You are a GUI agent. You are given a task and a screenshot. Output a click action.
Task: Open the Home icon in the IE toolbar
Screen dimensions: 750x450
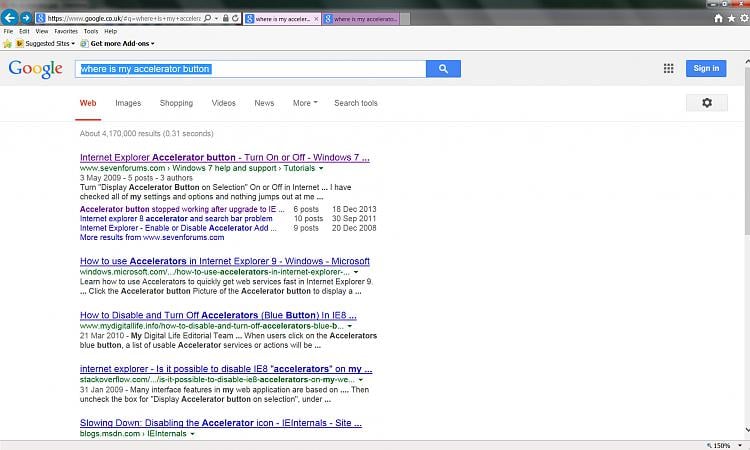coord(718,18)
